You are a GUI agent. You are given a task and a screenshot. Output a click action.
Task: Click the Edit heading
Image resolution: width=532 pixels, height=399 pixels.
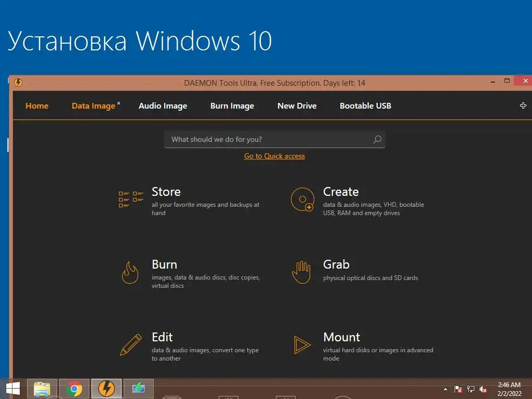162,337
